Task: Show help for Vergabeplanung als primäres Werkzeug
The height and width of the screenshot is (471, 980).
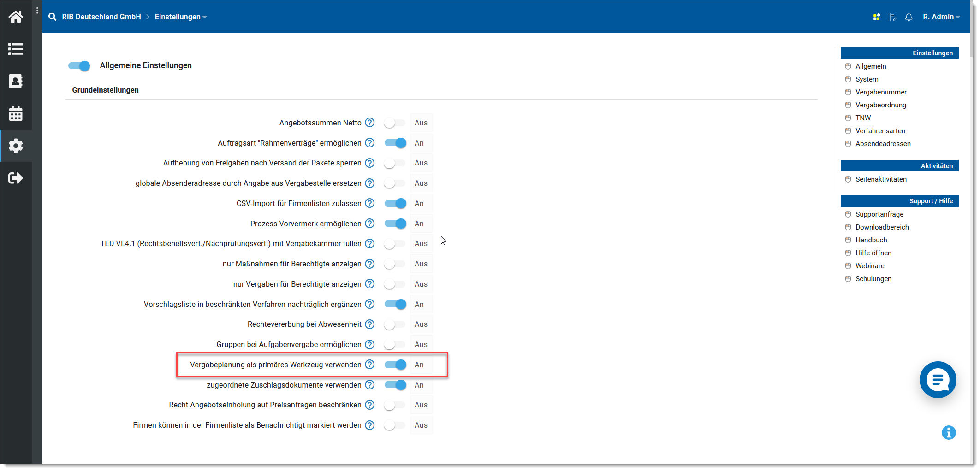Action: tap(370, 365)
